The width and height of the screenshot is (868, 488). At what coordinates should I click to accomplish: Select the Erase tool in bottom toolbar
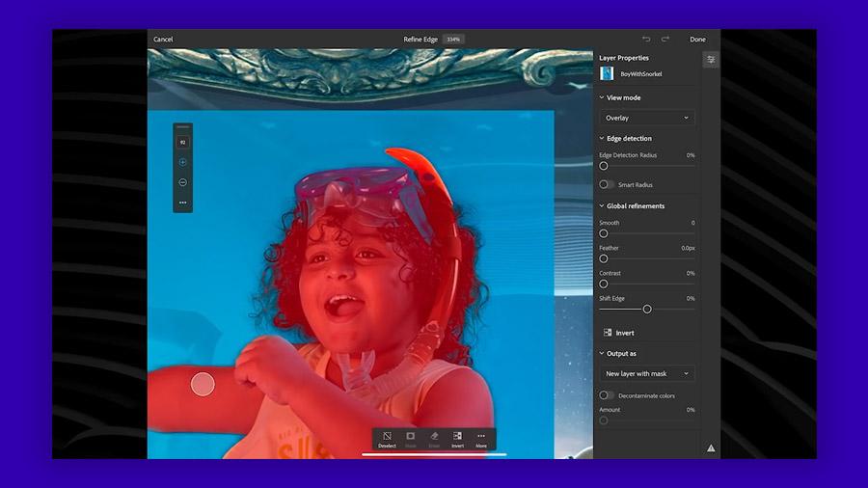(434, 440)
